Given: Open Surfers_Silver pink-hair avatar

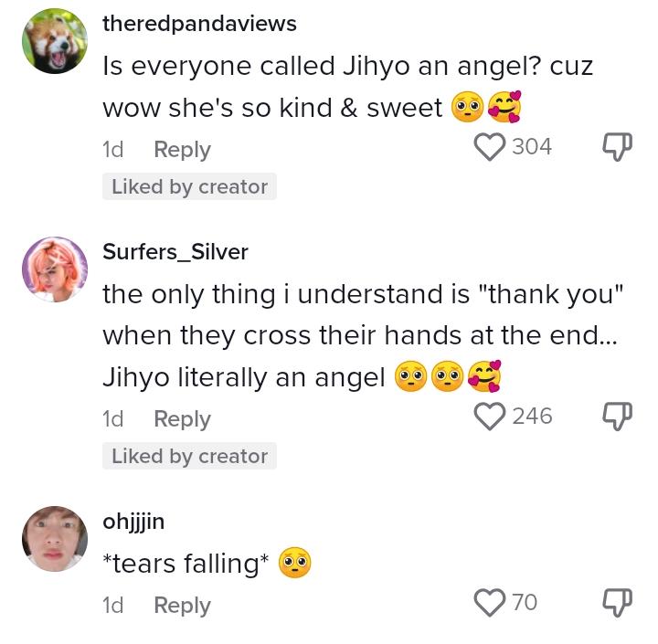Looking at the screenshot, I should [55, 269].
